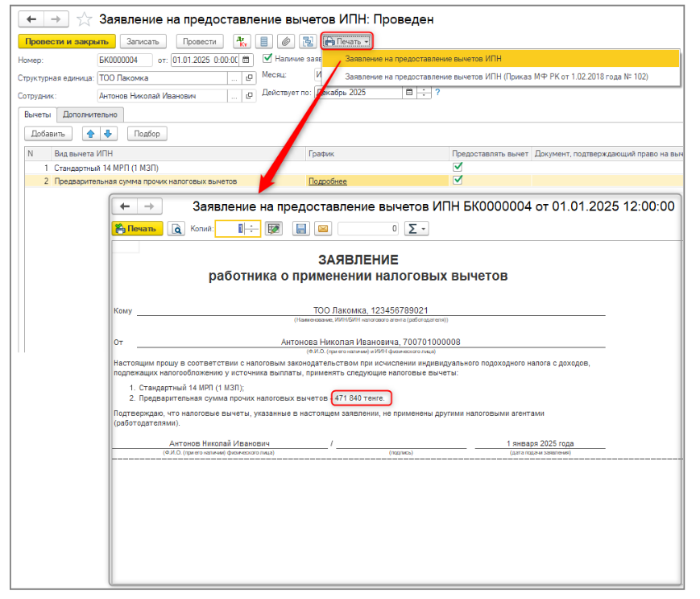Toggle edit mode icon next to the copies field
Viewport: 700px width, 599px height.
[274, 229]
